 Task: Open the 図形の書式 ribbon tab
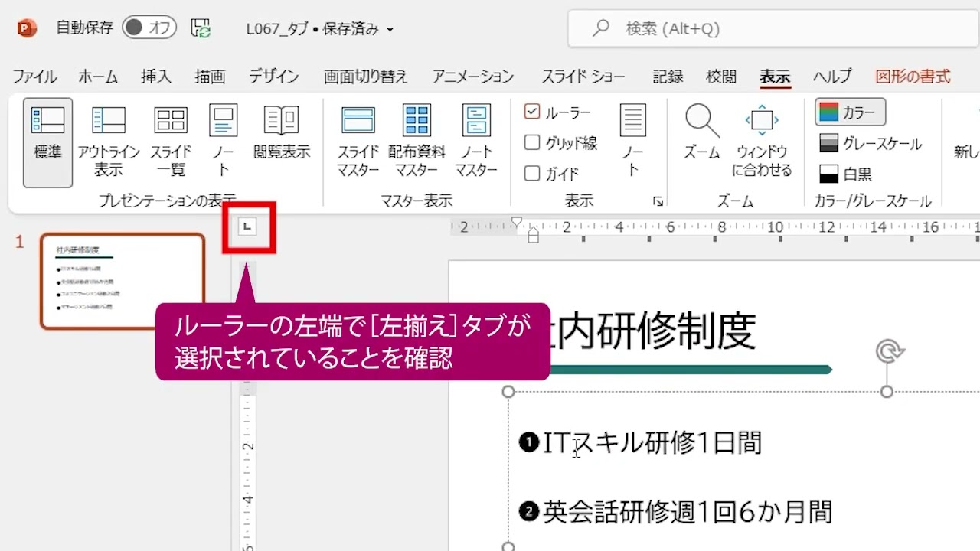coord(912,77)
